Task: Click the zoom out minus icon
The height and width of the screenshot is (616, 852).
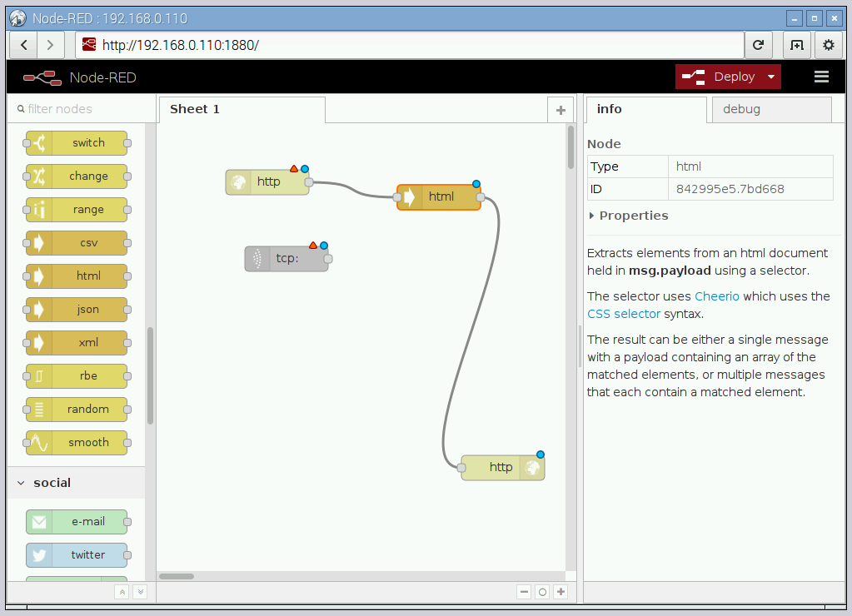Action: click(524, 592)
